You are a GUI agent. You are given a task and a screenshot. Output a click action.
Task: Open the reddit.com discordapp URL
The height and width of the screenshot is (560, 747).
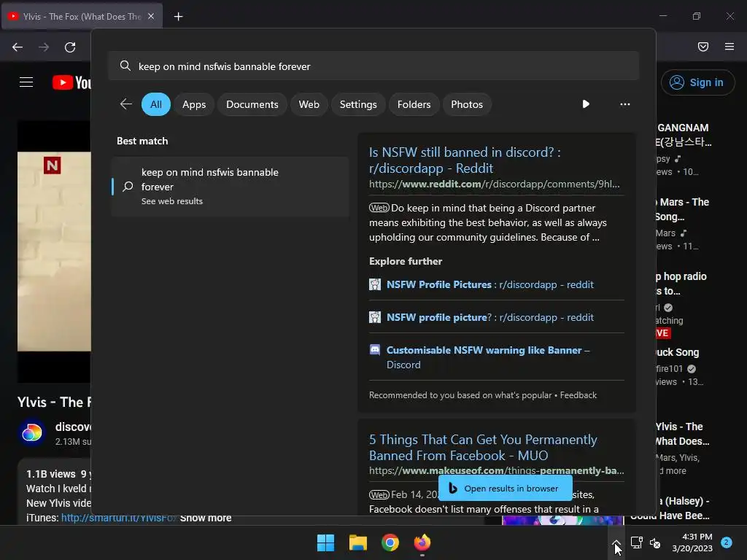point(494,184)
